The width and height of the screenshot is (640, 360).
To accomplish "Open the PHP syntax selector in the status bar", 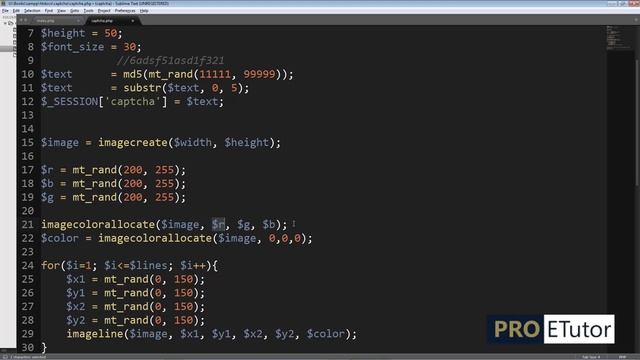I will 622,357.
